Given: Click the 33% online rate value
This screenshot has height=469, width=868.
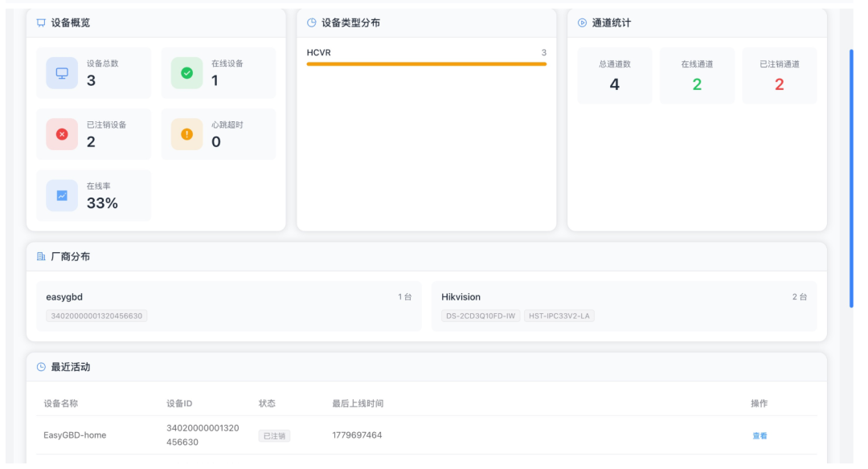Looking at the screenshot, I should pos(102,203).
